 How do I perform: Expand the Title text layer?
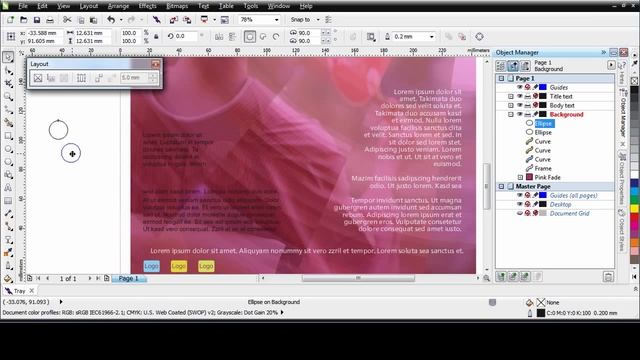pos(511,96)
